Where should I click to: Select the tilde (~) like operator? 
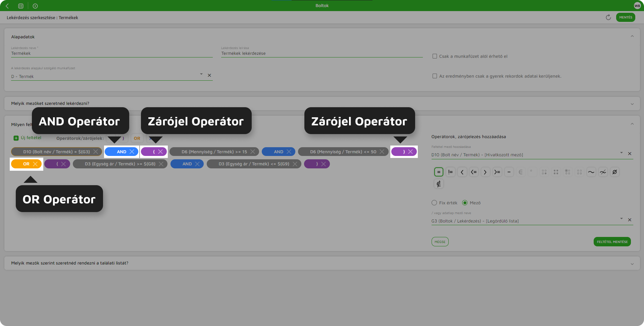[x=591, y=172]
